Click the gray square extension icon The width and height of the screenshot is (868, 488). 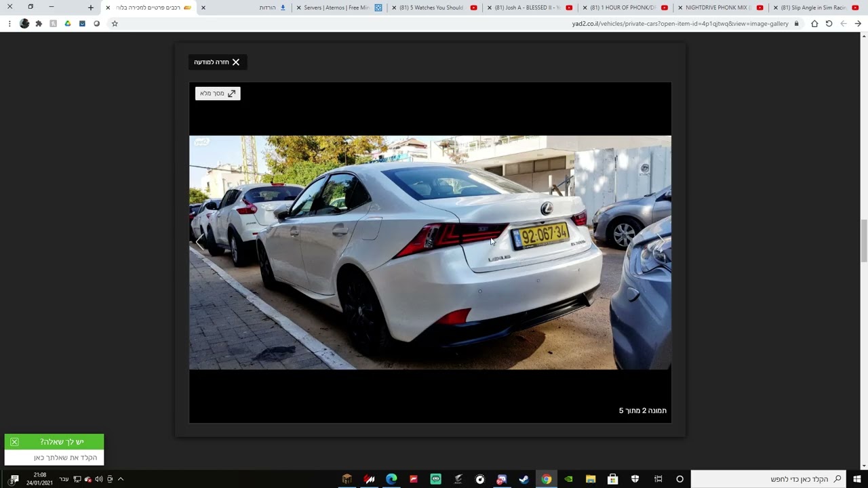click(53, 24)
